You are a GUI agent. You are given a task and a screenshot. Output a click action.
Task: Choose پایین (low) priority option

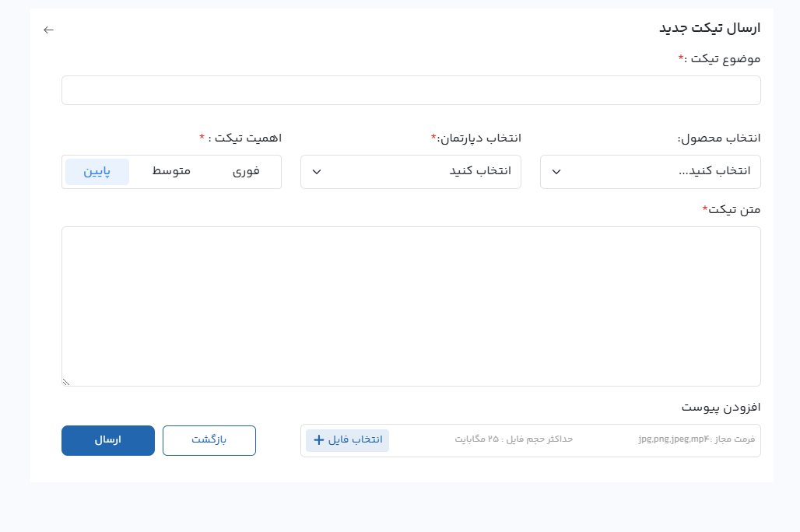click(x=97, y=171)
